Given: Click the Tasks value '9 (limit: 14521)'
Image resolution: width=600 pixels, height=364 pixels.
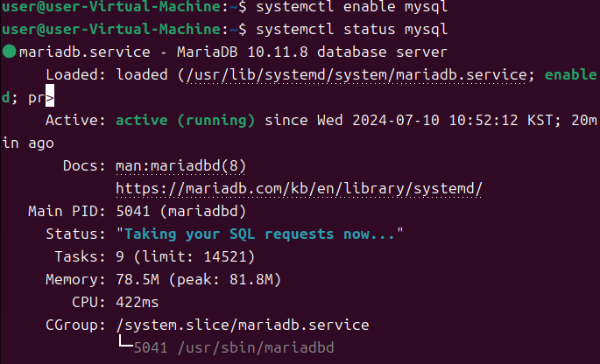Looking at the screenshot, I should pyautogui.click(x=185, y=256).
